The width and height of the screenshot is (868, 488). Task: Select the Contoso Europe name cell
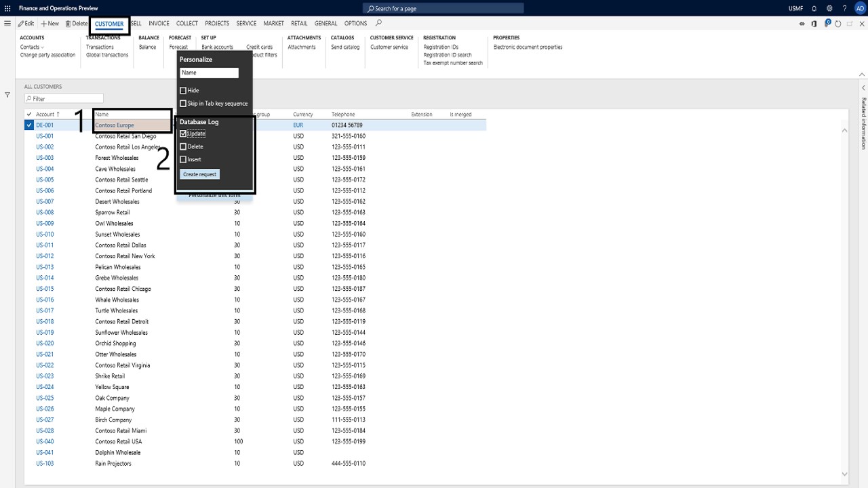point(132,125)
